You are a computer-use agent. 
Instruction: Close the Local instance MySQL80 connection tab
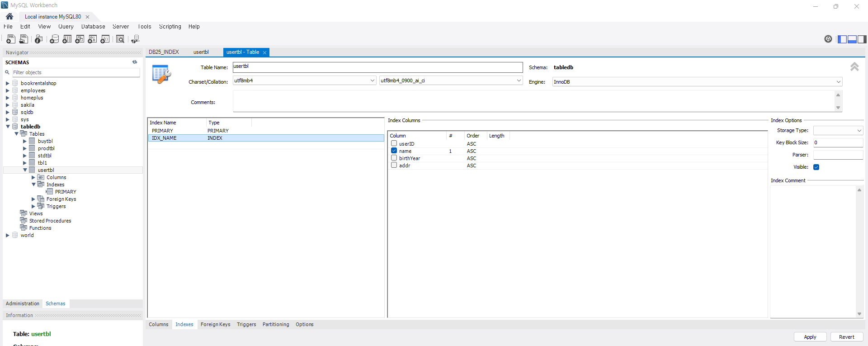[x=88, y=17]
